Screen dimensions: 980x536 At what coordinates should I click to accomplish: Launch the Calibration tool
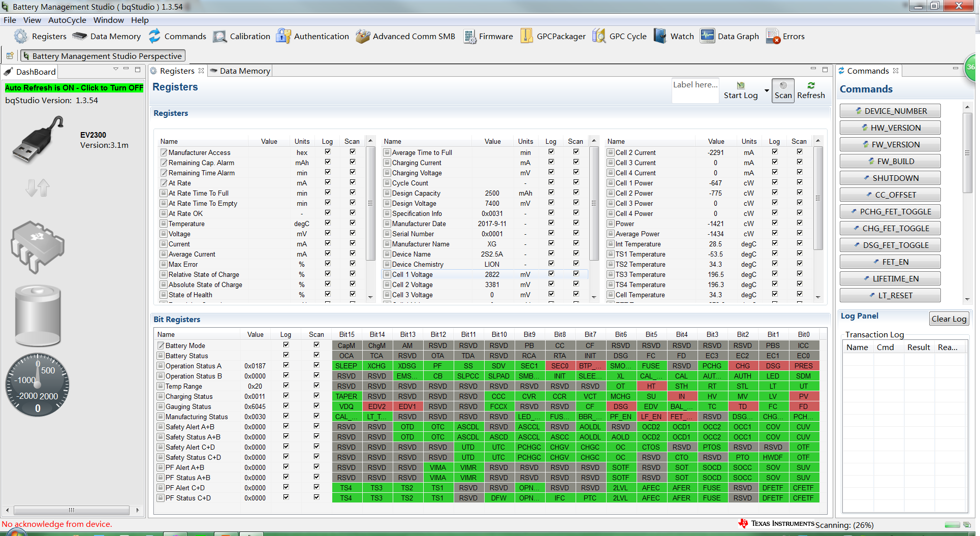[x=241, y=36]
